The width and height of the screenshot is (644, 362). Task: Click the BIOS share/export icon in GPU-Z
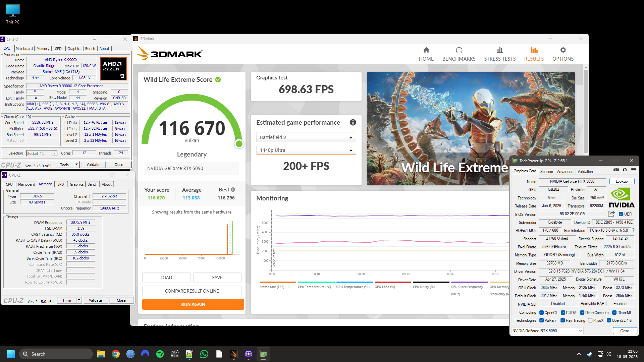[611, 214]
